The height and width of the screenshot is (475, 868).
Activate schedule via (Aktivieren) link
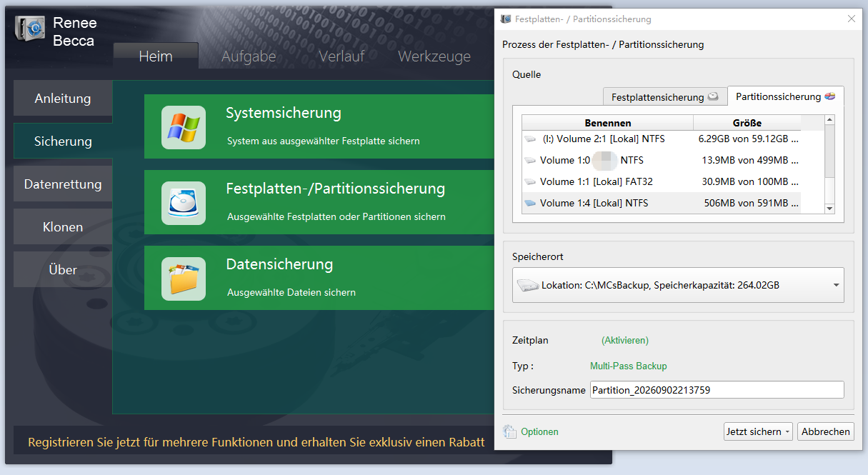pos(625,341)
